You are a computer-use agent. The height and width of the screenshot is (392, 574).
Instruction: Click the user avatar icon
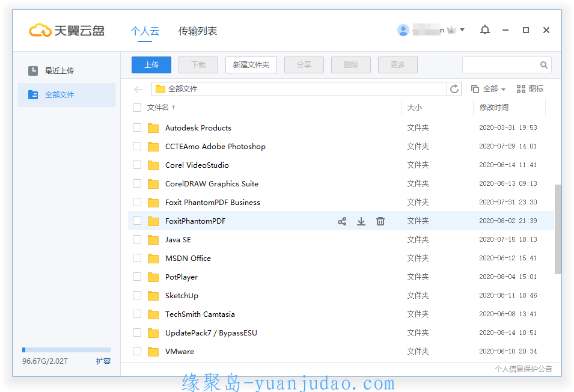[403, 30]
